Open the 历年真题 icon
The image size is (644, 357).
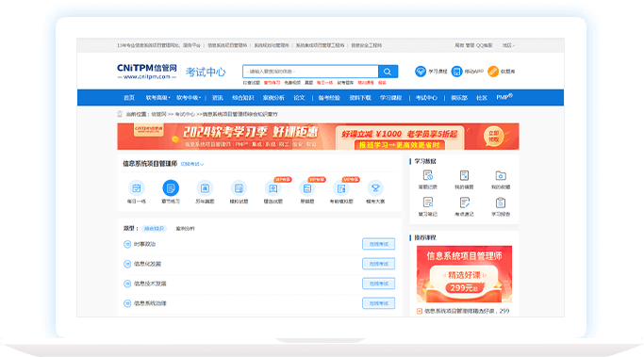pos(205,188)
